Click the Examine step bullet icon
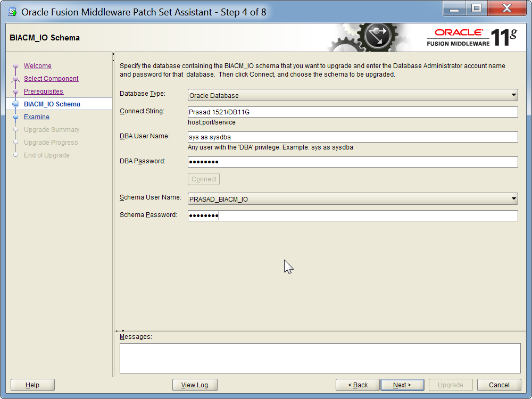The height and width of the screenshot is (399, 532). point(15,117)
